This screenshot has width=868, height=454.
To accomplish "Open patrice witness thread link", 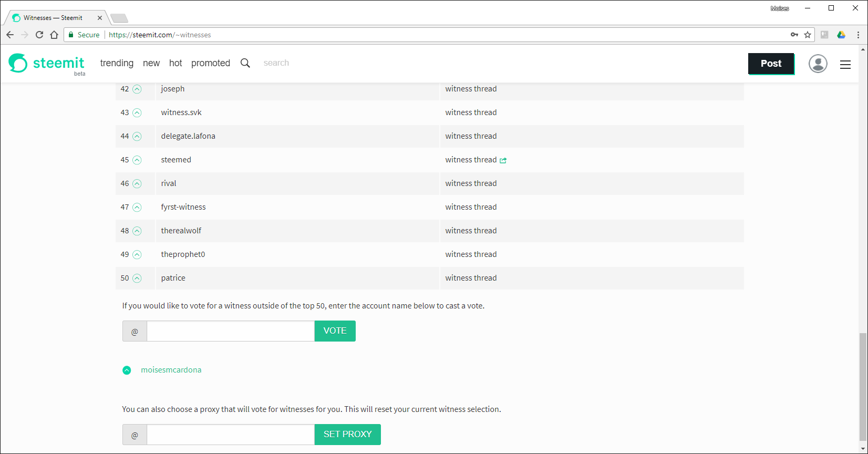I will click(x=471, y=278).
